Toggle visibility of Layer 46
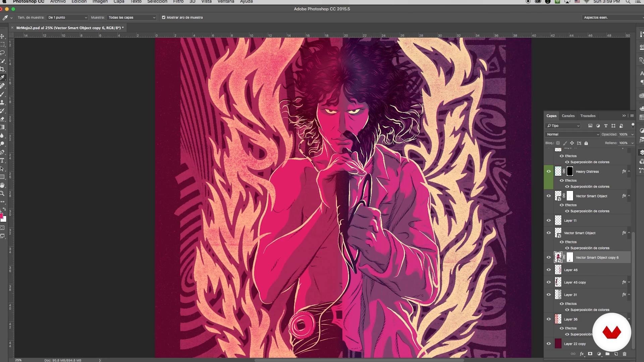Viewport: 644px width, 362px height. [x=549, y=270]
